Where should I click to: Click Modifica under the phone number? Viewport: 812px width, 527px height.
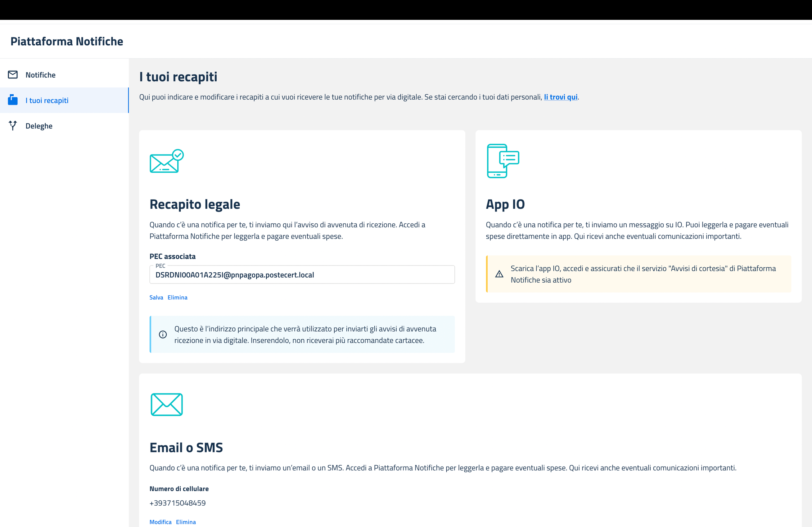(x=160, y=522)
